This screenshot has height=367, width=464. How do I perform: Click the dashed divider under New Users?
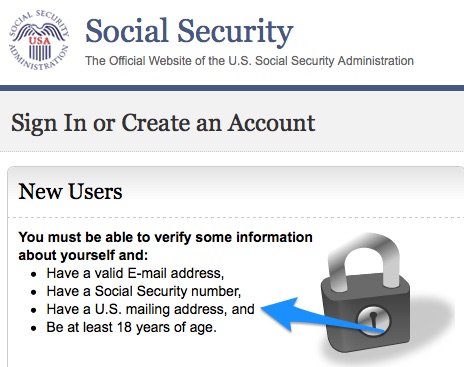[x=236, y=218]
